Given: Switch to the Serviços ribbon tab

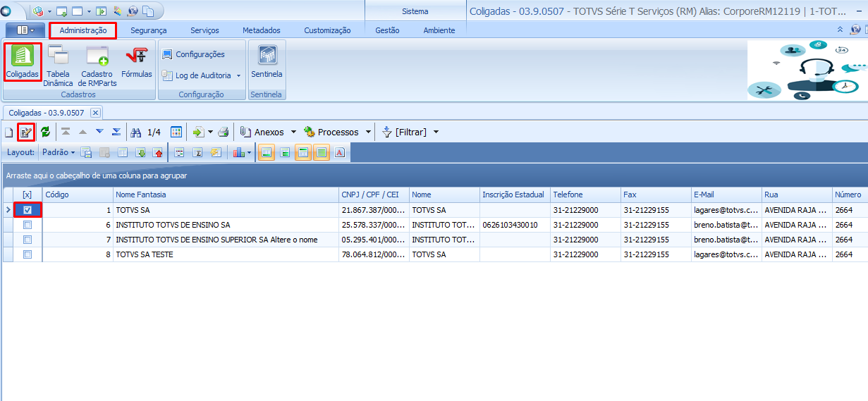Looking at the screenshot, I should coord(204,30).
